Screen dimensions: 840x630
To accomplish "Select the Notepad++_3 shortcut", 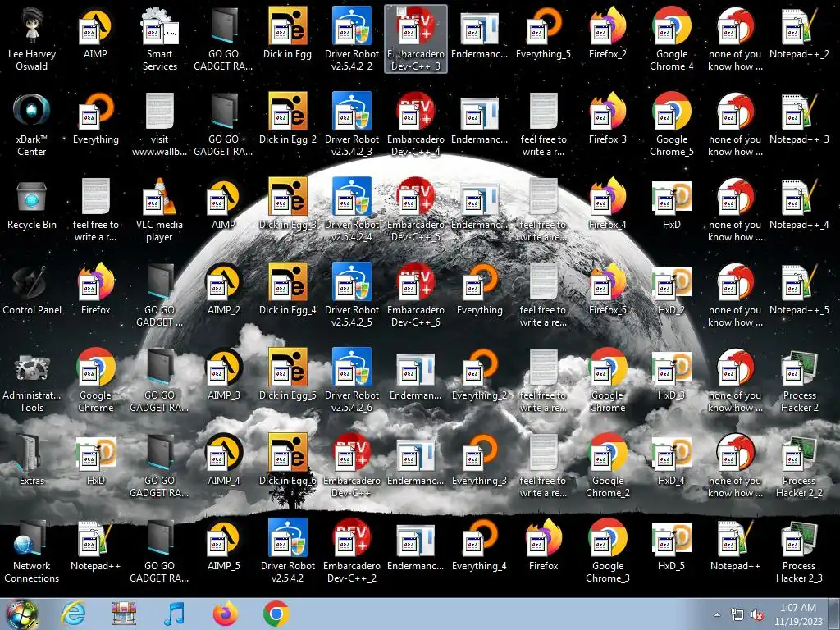I will 799,119.
